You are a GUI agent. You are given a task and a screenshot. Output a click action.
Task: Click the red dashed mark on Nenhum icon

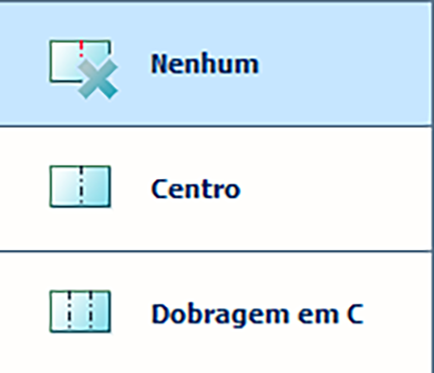[x=81, y=49]
